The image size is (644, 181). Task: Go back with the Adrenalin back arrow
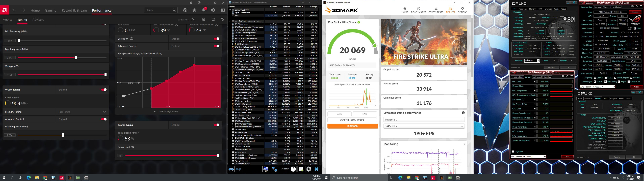14,10
